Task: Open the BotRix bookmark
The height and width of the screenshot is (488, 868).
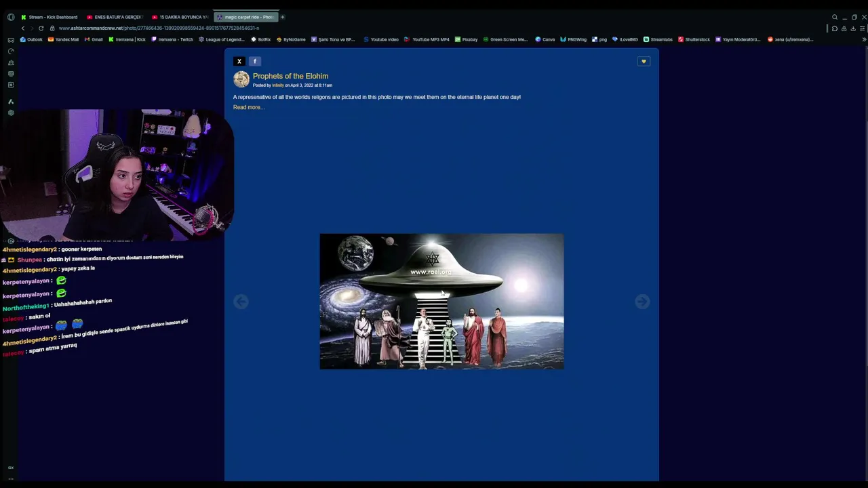Action: click(x=261, y=39)
